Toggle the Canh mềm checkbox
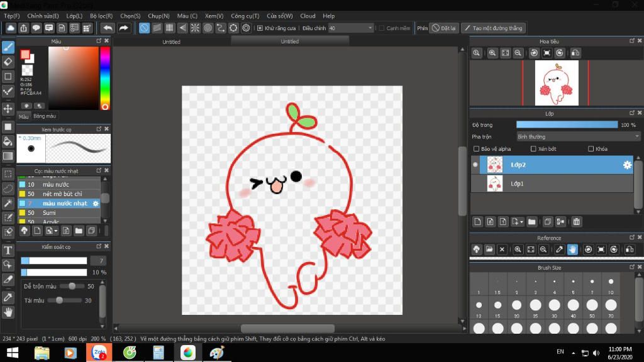 coord(382,28)
